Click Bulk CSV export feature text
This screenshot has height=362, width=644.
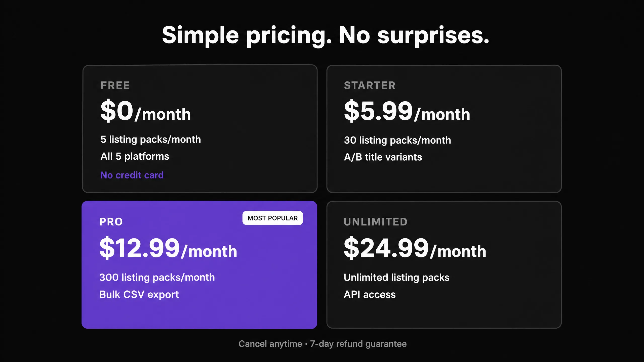pos(139,294)
